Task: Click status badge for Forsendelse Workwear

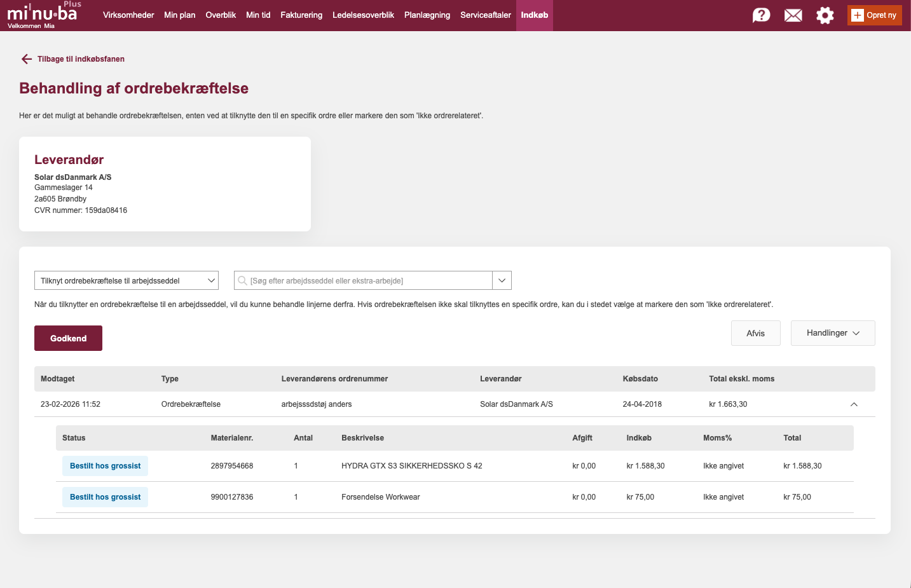Action: [105, 497]
